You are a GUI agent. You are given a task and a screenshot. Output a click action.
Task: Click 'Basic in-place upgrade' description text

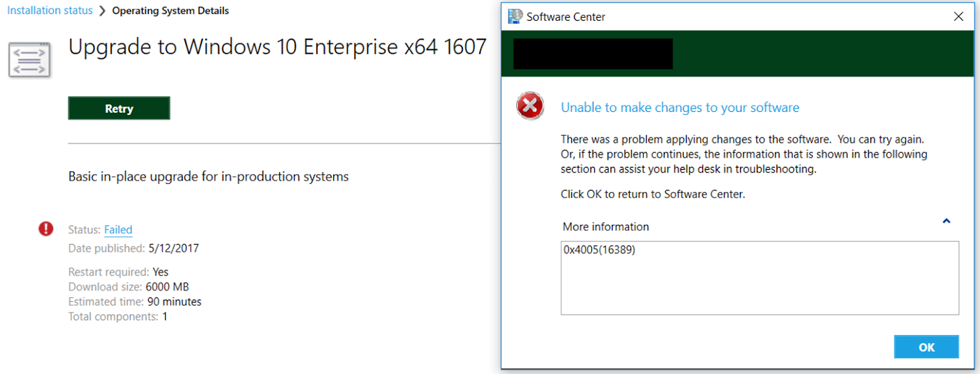click(208, 176)
